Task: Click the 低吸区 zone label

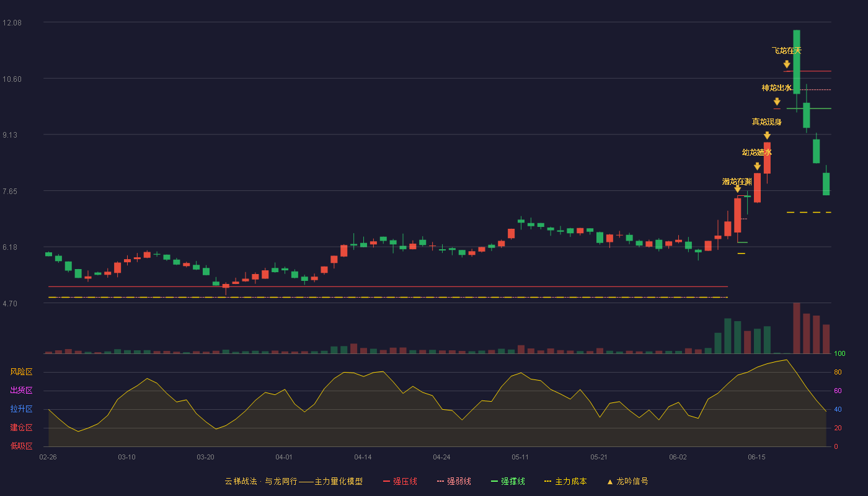Action: [x=21, y=446]
